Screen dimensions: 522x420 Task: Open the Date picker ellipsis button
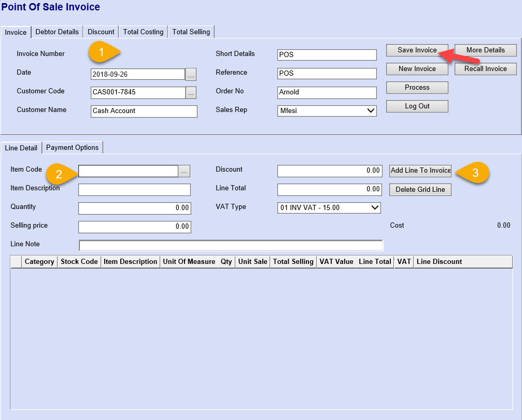click(x=191, y=75)
